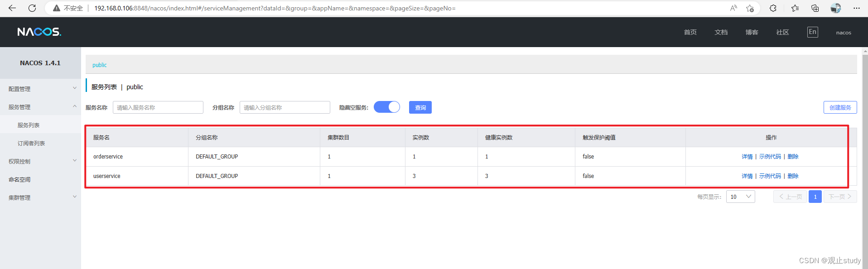Open 示例代码 for orderservice
Screen dimensions: 868x269
point(770,157)
